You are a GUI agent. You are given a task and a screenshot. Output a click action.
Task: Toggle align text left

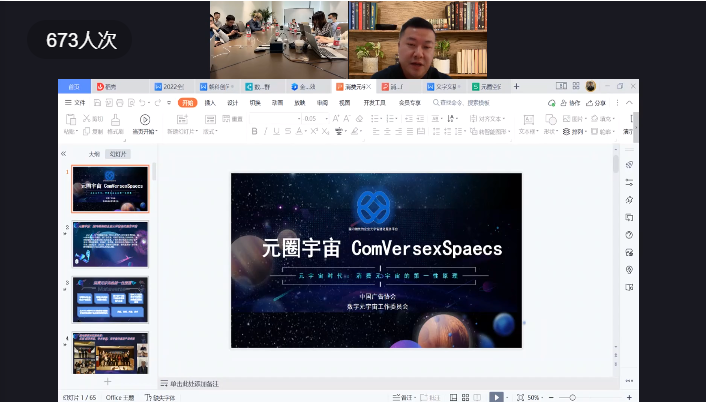376,131
